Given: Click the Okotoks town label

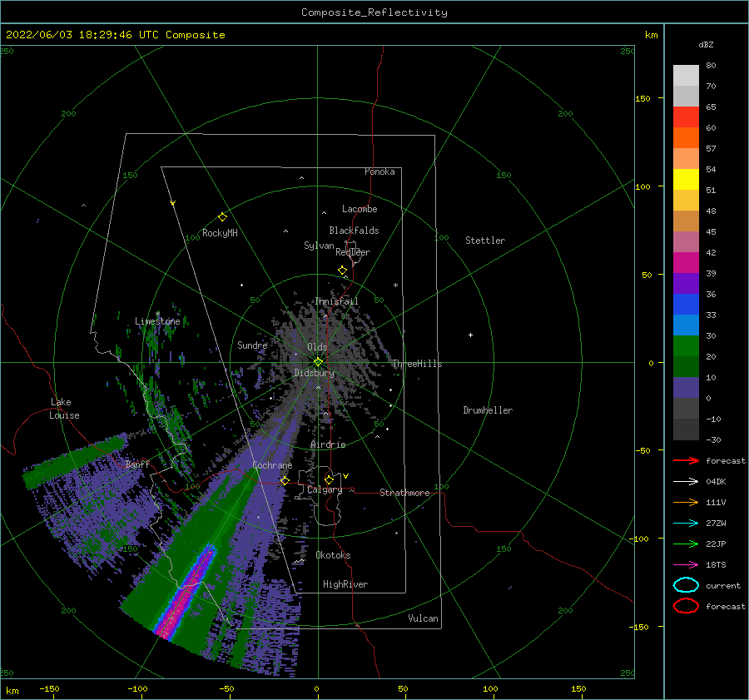Looking at the screenshot, I should point(334,555).
